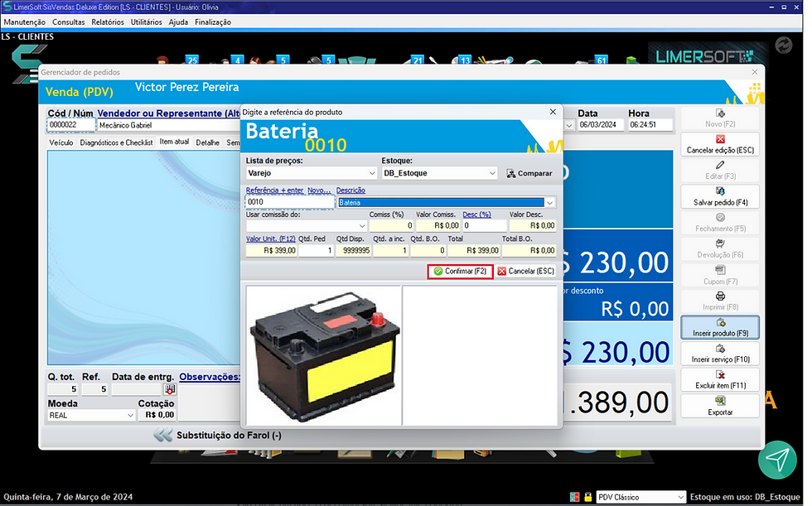This screenshot has width=812, height=506.
Task: Open the Ajuda menu
Action: pos(178,22)
